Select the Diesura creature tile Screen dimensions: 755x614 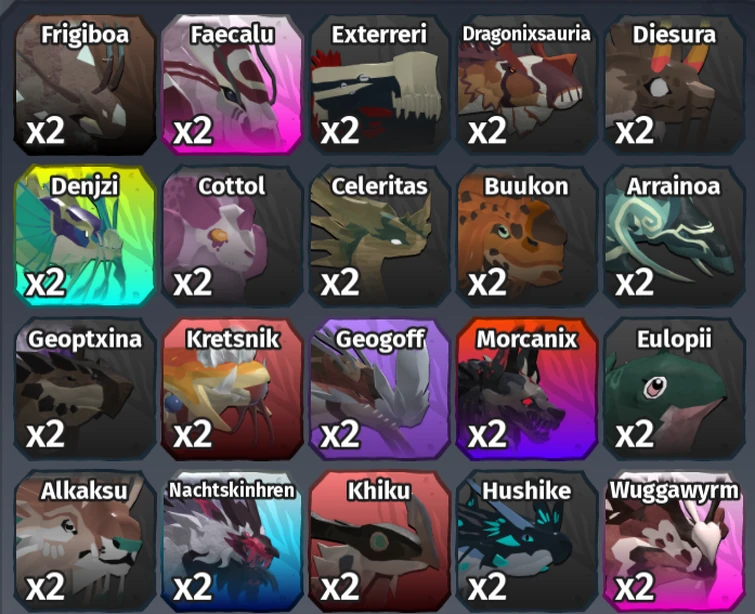(675, 84)
